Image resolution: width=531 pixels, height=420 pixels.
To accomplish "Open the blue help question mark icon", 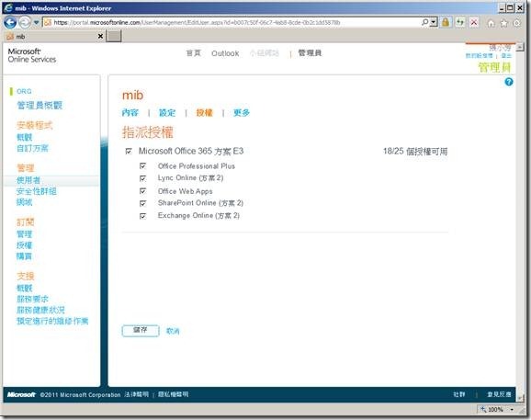I will (x=509, y=82).
